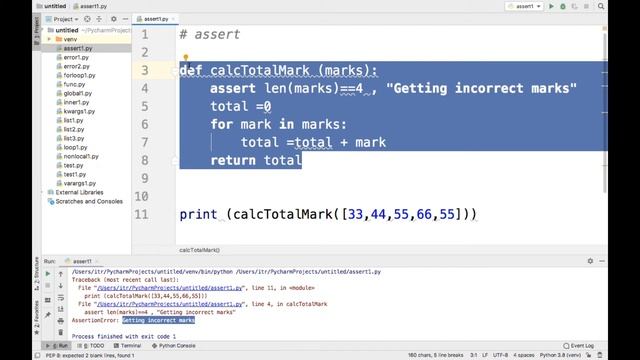This screenshot has width=640, height=360.
Task: Open the assert1 run configuration dropdown
Action: click(x=524, y=6)
